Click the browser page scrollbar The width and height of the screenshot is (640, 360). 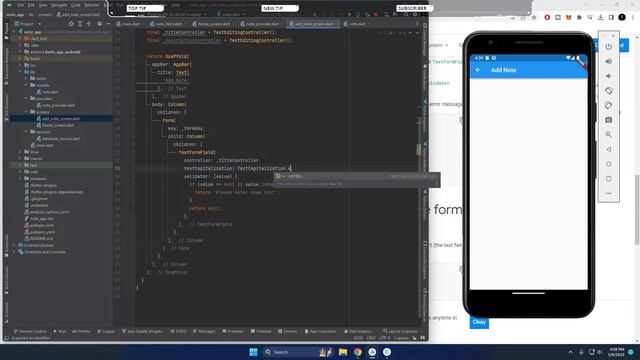pos(637,210)
